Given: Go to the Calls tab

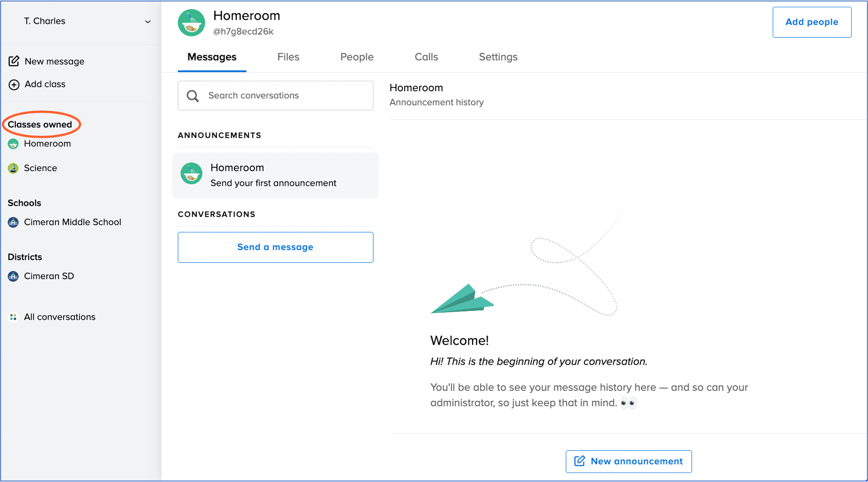Looking at the screenshot, I should pos(426,57).
